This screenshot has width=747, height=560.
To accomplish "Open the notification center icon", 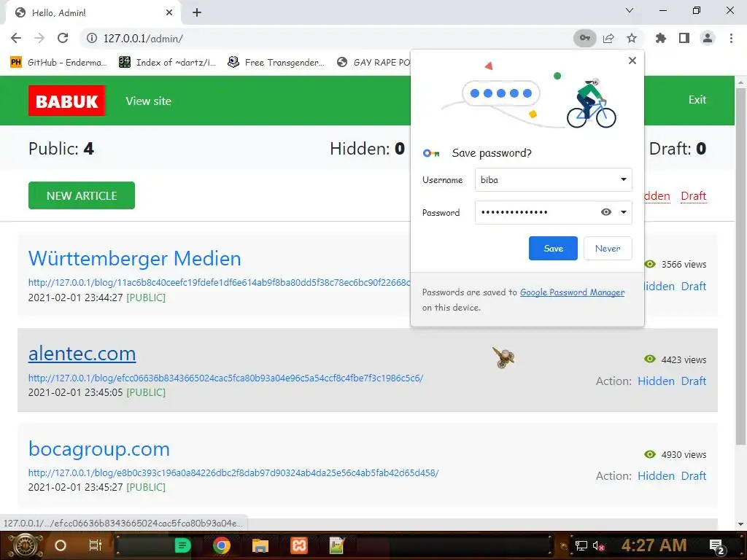I will click(x=717, y=546).
